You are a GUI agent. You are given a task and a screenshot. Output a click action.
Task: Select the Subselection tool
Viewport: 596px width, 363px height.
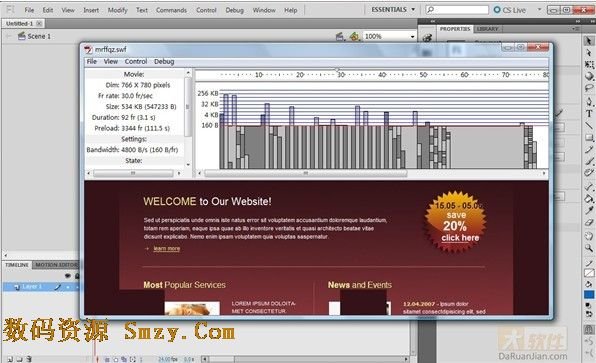589,52
